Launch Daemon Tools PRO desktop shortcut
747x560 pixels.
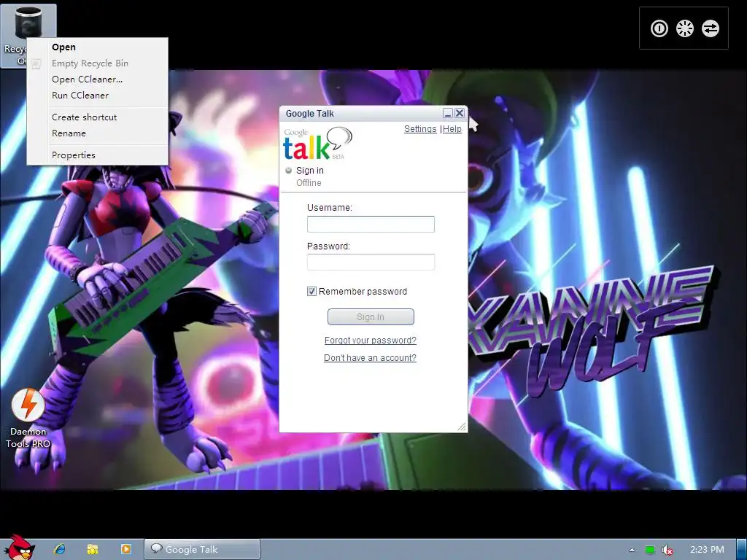28,418
